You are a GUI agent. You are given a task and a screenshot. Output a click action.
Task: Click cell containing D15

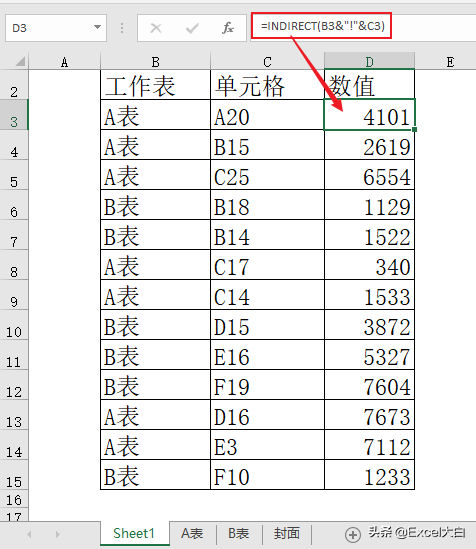pos(267,325)
